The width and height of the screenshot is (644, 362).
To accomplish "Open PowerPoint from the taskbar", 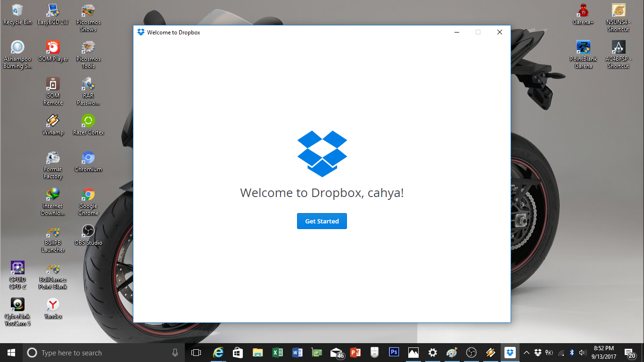I will pos(355,353).
